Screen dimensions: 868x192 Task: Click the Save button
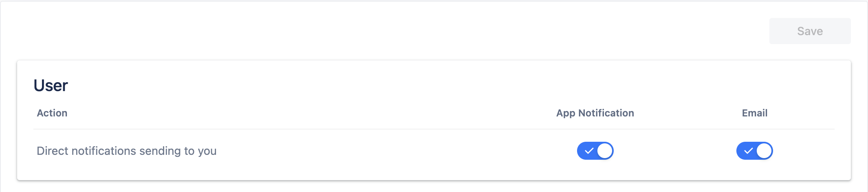coord(810,31)
